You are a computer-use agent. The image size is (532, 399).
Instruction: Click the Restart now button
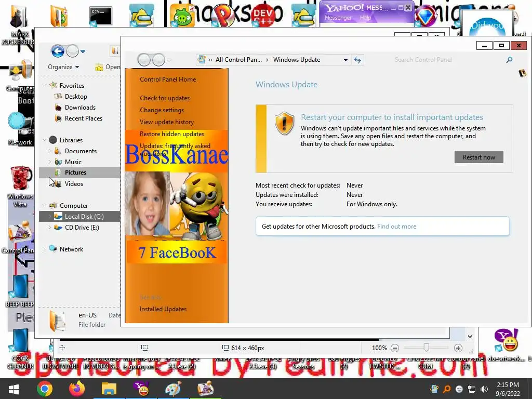(x=478, y=157)
